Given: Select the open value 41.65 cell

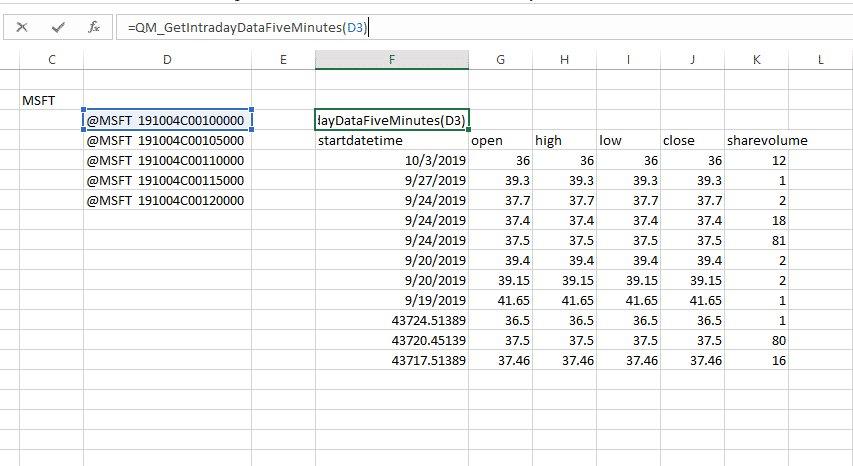Looking at the screenshot, I should point(500,301).
